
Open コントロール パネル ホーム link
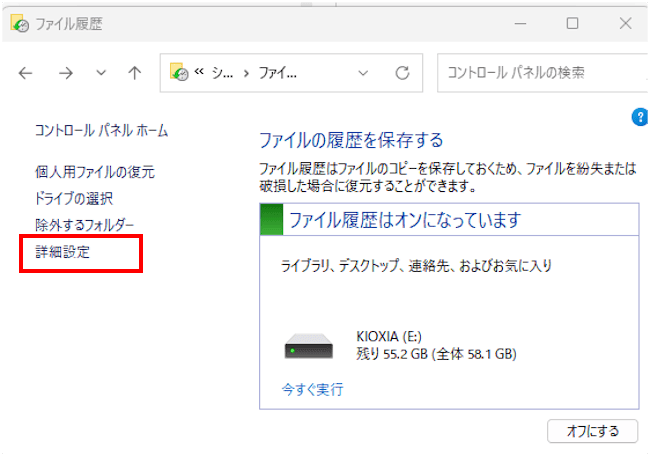102,131
